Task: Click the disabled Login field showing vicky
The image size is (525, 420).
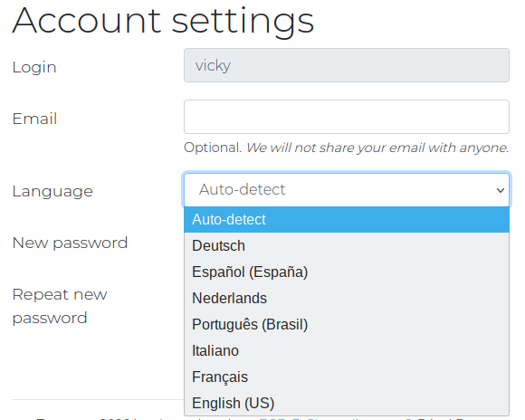Action: 347,65
